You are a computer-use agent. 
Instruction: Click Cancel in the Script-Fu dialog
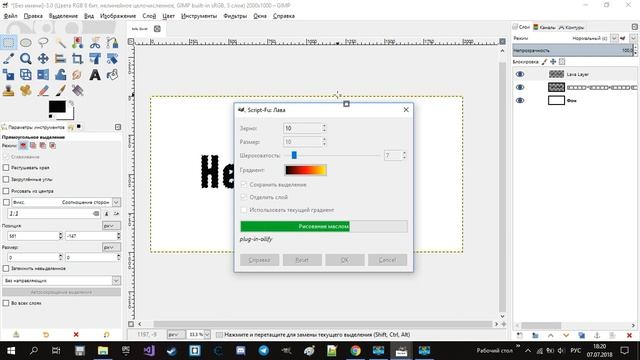click(x=387, y=260)
